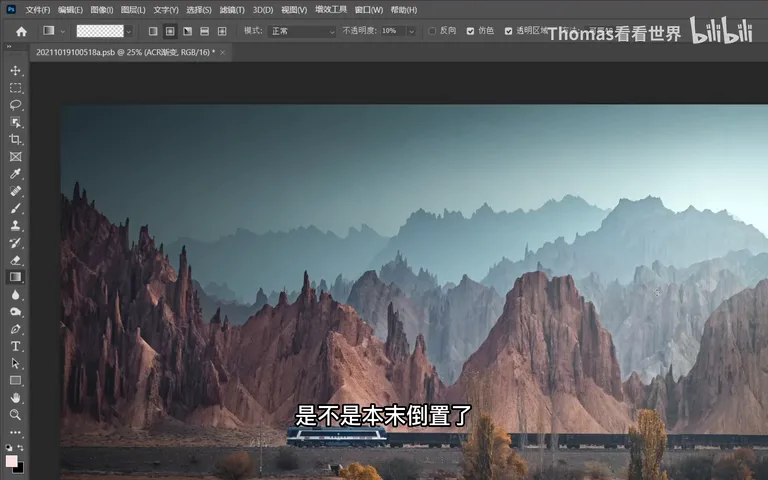This screenshot has width=768, height=480.
Task: Select the Eraser tool
Action: (x=15, y=260)
